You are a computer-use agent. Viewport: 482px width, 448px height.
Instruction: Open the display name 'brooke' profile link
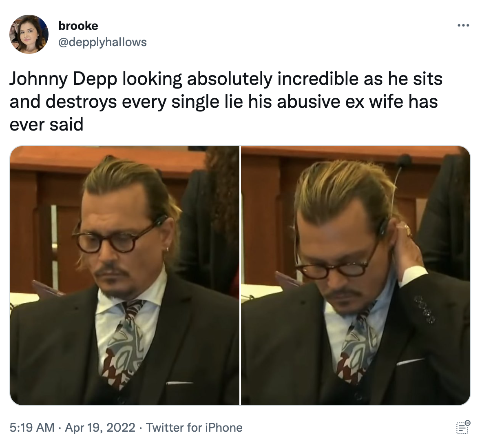78,25
